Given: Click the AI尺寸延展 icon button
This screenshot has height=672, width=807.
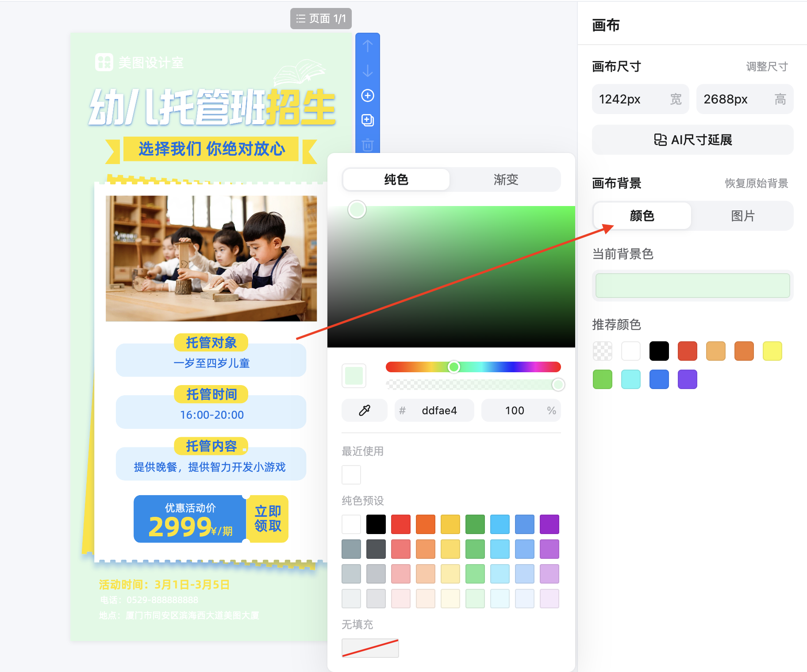Looking at the screenshot, I should 692,140.
